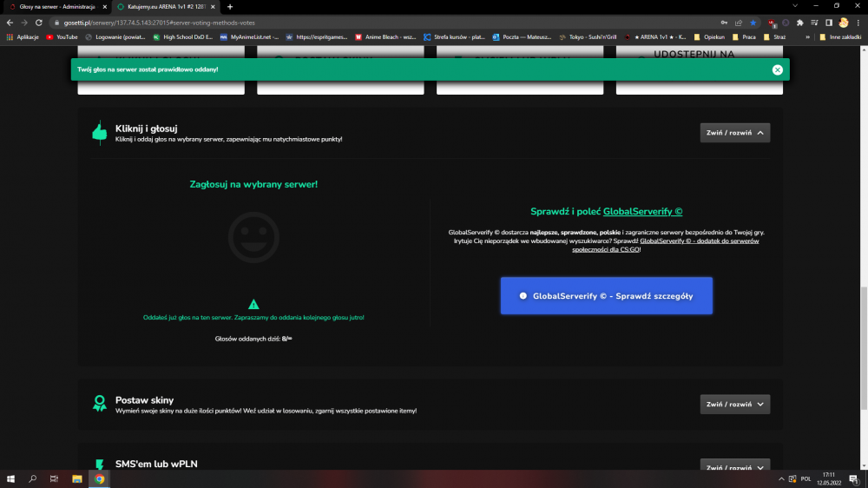Expand the 'SMS'em lub wPLN' section
Image resolution: width=868 pixels, height=488 pixels.
tap(734, 465)
